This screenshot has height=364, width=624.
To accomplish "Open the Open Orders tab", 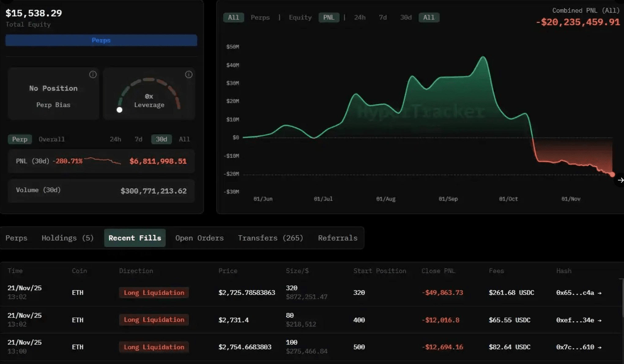I will (x=199, y=238).
